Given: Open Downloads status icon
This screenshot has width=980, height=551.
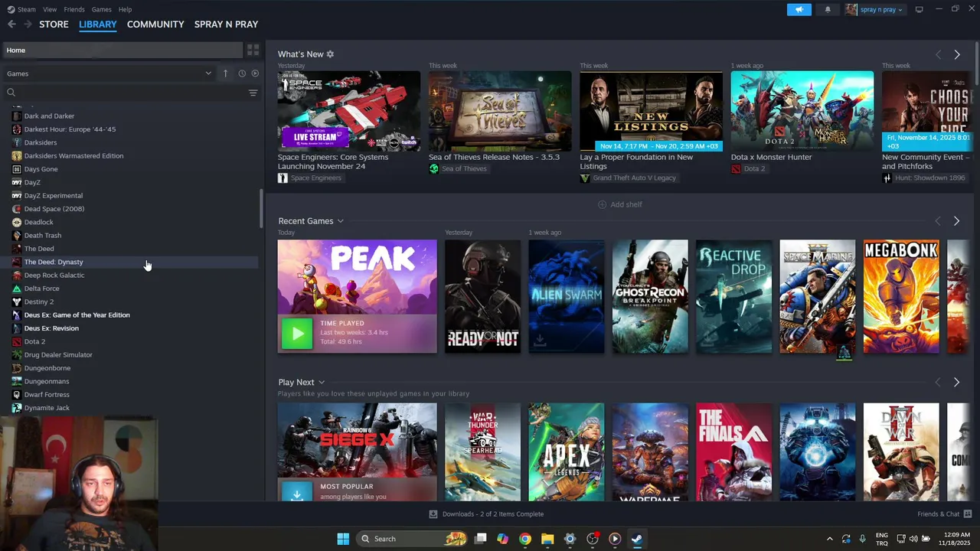Looking at the screenshot, I should (433, 514).
